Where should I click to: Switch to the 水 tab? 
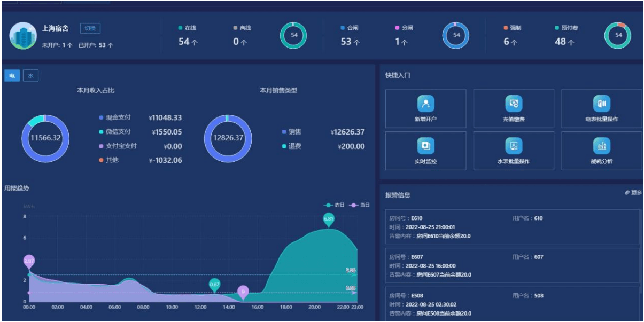(x=30, y=76)
